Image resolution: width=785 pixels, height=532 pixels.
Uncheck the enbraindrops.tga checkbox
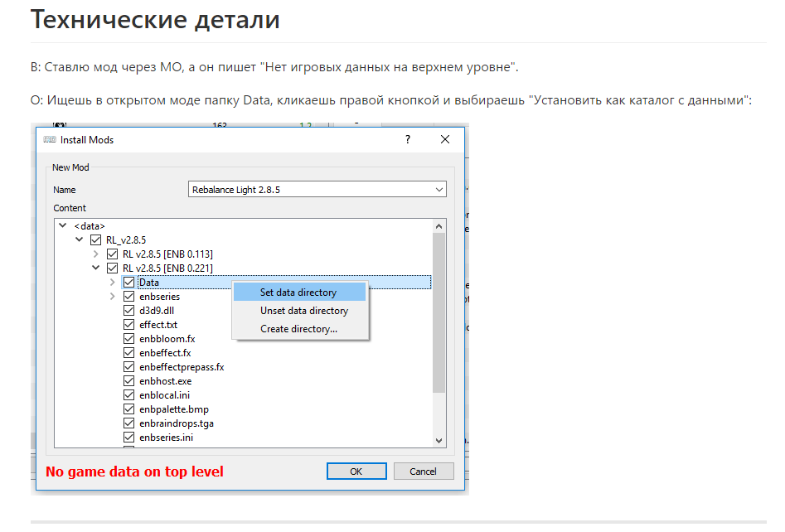128,423
